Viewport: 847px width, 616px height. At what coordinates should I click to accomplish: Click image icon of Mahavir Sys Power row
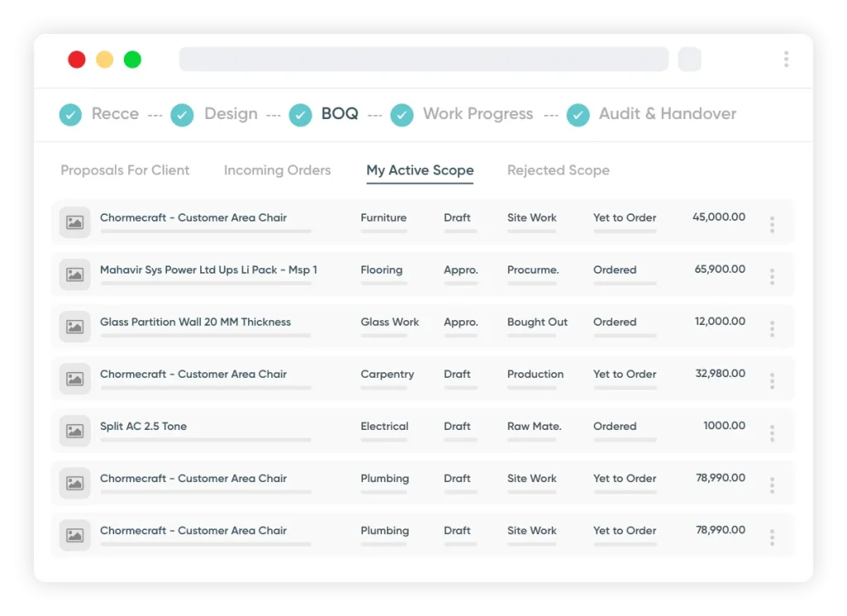(x=74, y=275)
